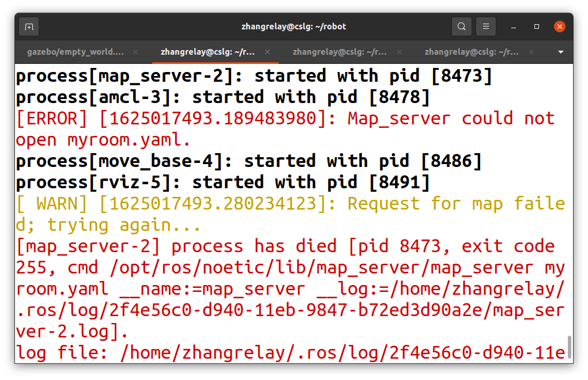Click the text 'ver-2.log].'
The image size is (588, 380).
pos(72,332)
